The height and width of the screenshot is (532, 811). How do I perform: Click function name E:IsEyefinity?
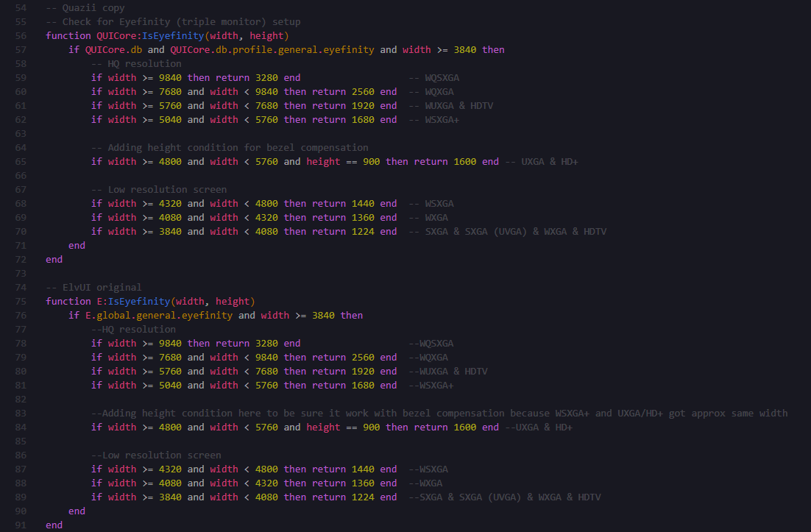click(133, 301)
